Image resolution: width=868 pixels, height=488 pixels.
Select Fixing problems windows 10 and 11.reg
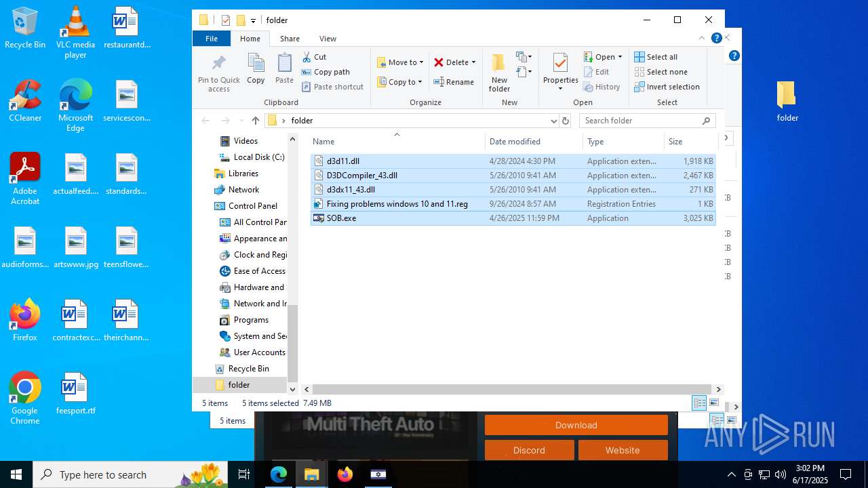click(x=513, y=204)
